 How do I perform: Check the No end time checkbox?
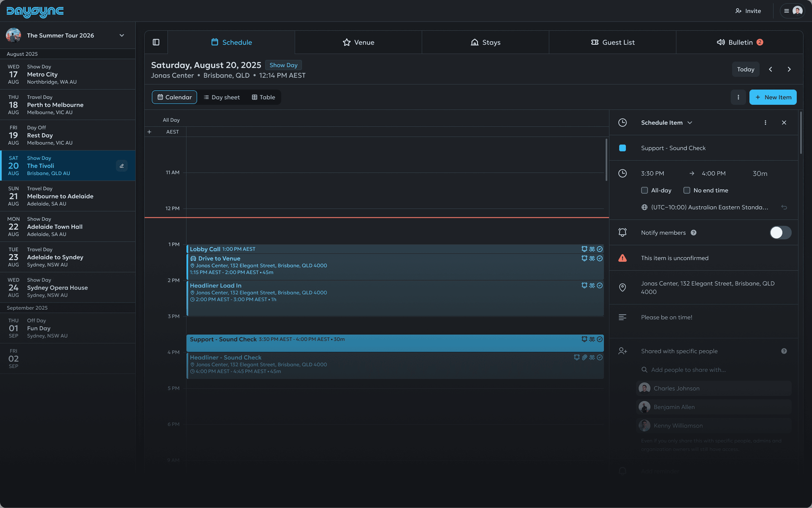[686, 190]
